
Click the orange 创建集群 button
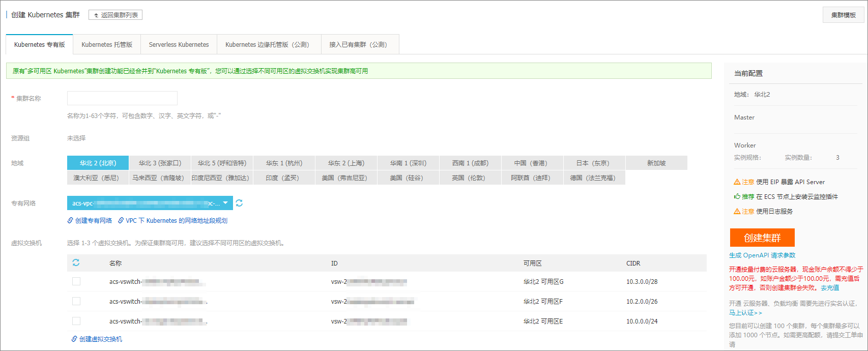click(762, 238)
